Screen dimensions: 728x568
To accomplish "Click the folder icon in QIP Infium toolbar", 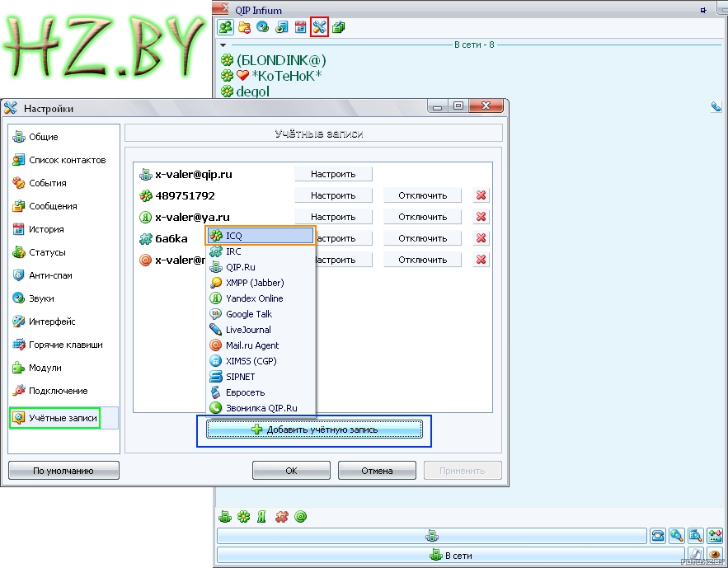I will coord(244,27).
